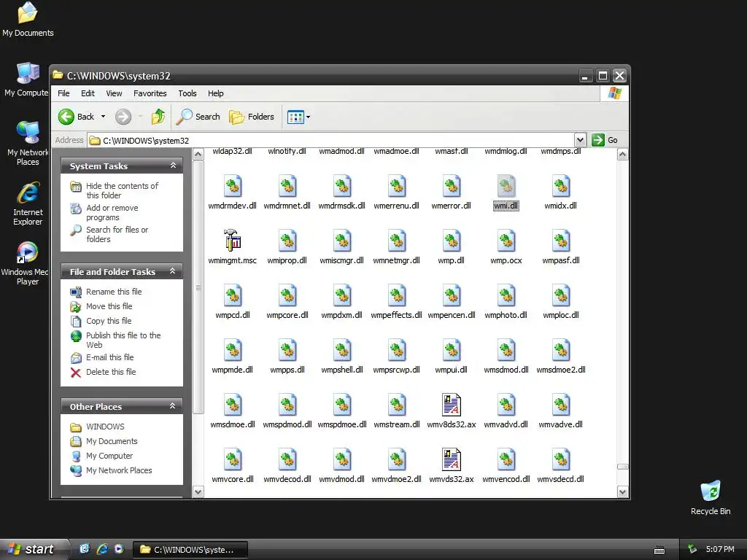Viewport: 747px width, 560px height.
Task: Open the Help menu
Action: click(x=215, y=93)
